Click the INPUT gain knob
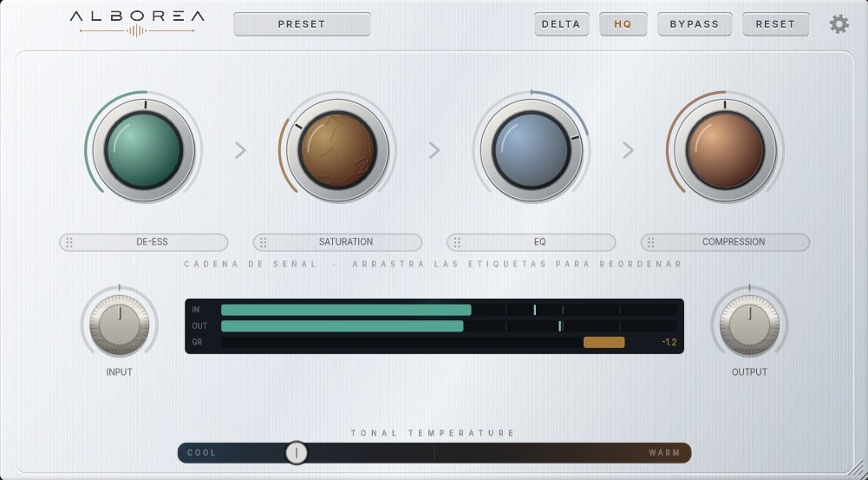The height and width of the screenshot is (480, 868). (x=119, y=325)
